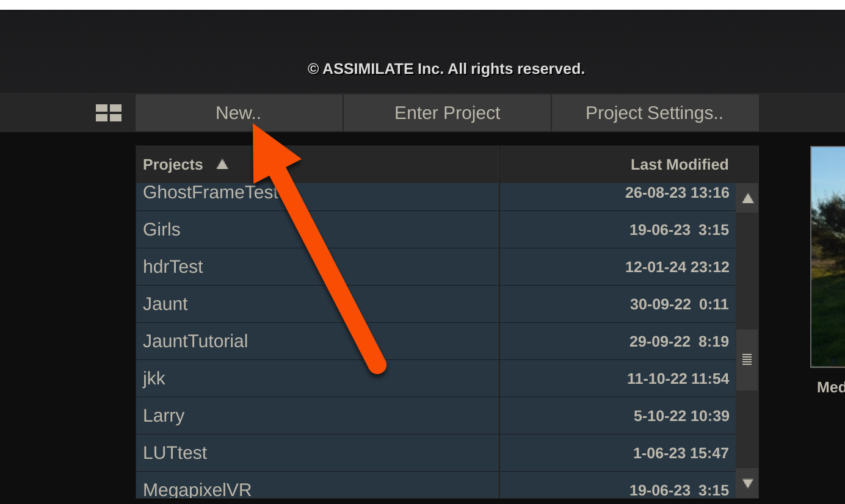
Task: Select the Jaunt project
Action: (165, 304)
